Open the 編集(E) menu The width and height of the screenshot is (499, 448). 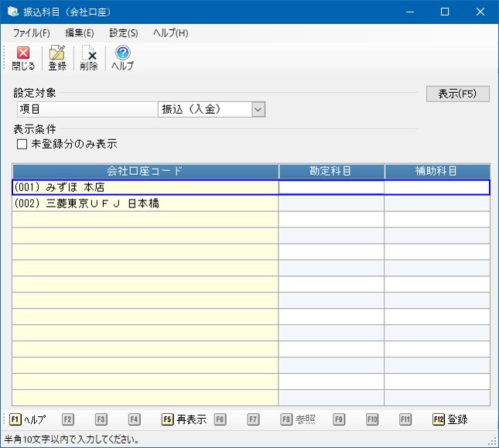coord(80,33)
